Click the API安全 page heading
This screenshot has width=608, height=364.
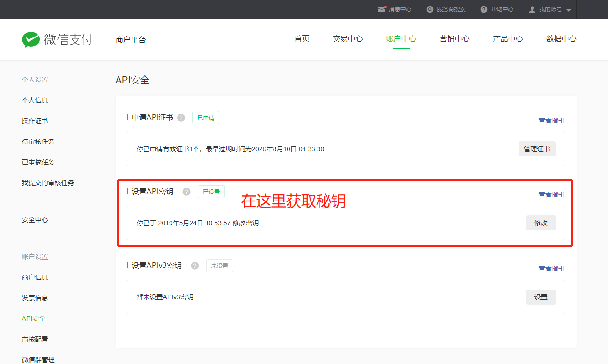[x=133, y=80]
